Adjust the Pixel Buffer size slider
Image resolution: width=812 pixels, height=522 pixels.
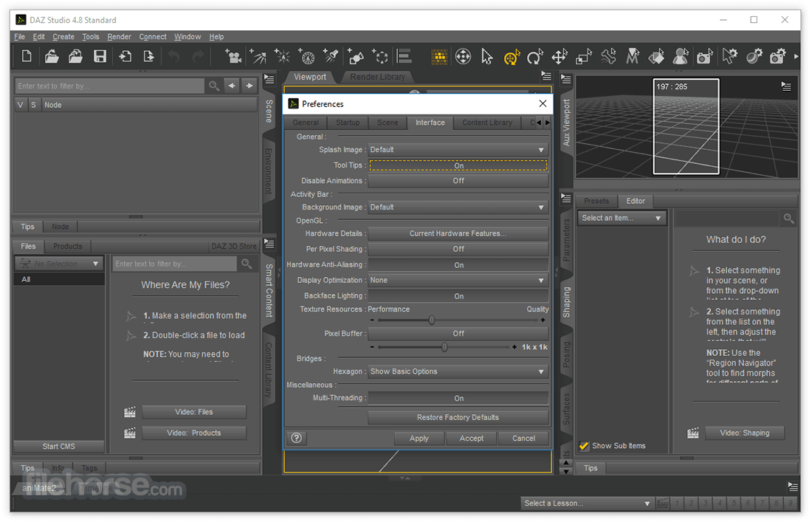coord(444,347)
